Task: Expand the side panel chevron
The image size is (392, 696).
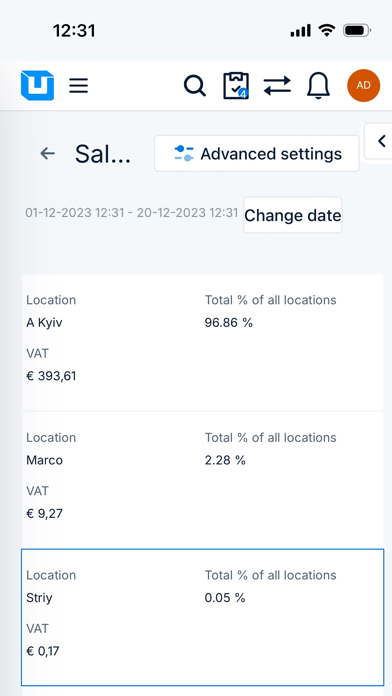Action: [379, 141]
